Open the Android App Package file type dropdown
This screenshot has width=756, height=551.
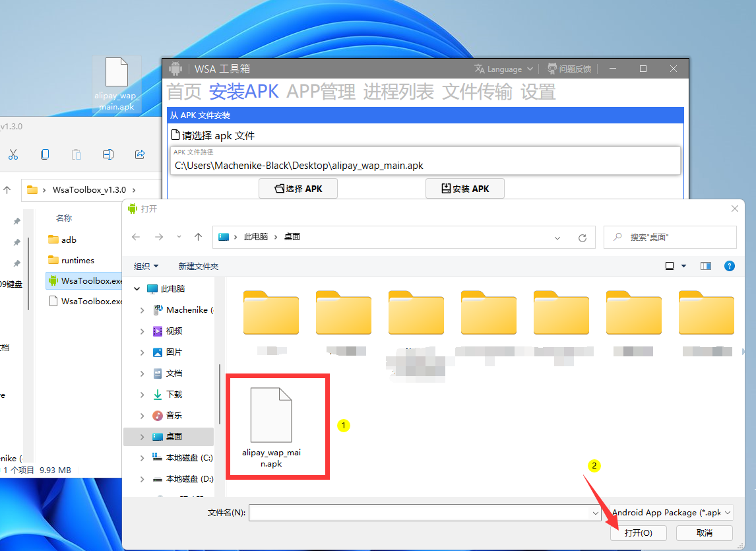pos(671,513)
